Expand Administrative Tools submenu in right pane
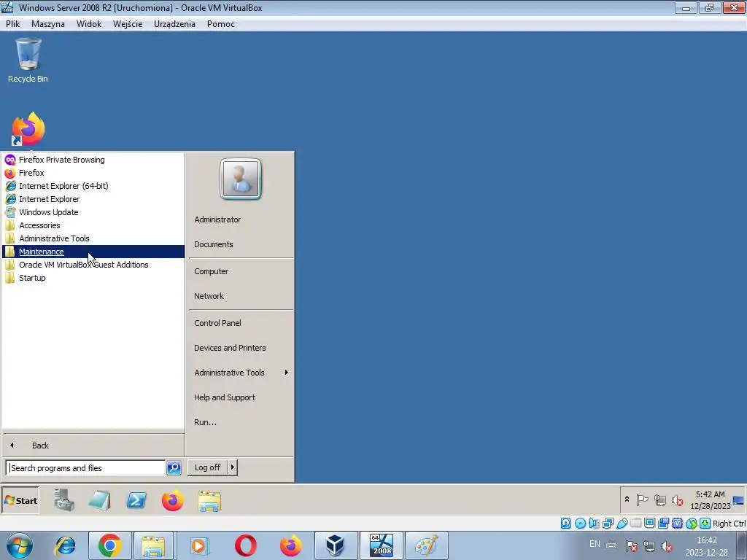Screen dimensions: 747x560 point(241,373)
